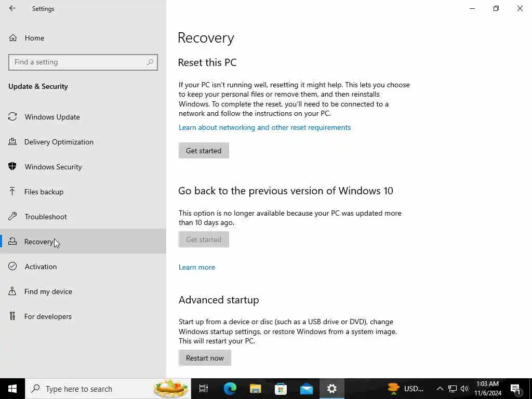532x399 pixels.
Task: Open File Explorer from the taskbar
Action: tap(255, 389)
